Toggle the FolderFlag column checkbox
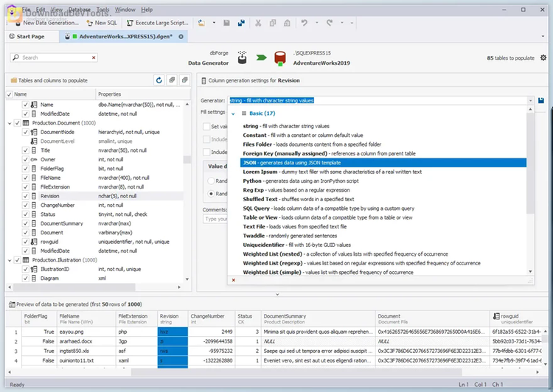The height and width of the screenshot is (392, 553). (x=25, y=169)
